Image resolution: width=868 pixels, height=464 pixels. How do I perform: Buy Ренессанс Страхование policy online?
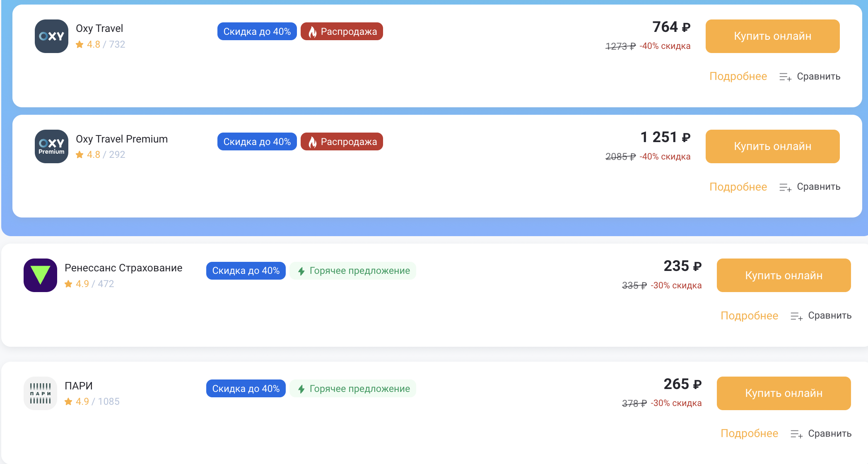(784, 275)
